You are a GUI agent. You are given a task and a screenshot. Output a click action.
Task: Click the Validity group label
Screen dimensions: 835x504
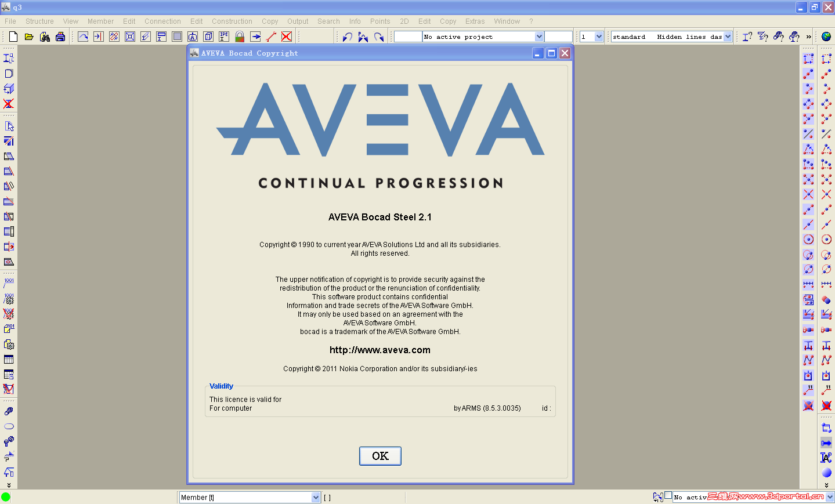point(221,386)
